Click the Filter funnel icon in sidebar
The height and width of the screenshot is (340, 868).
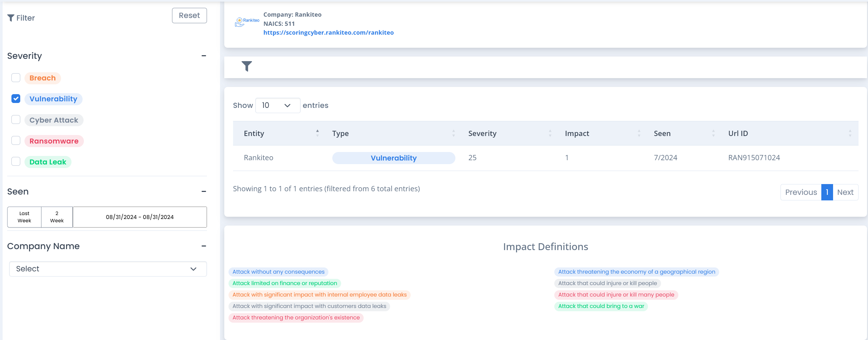[11, 18]
